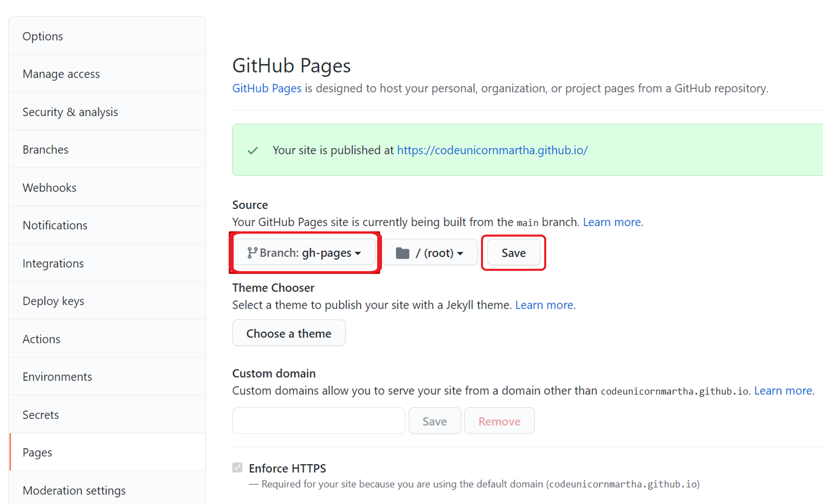
Task: Open the Branches settings section
Action: 45,149
